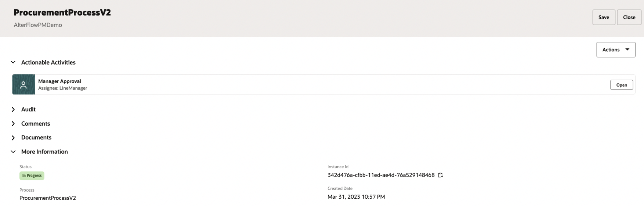The height and width of the screenshot is (206, 644).
Task: Click the Manager Approval activity title
Action: coord(59,81)
